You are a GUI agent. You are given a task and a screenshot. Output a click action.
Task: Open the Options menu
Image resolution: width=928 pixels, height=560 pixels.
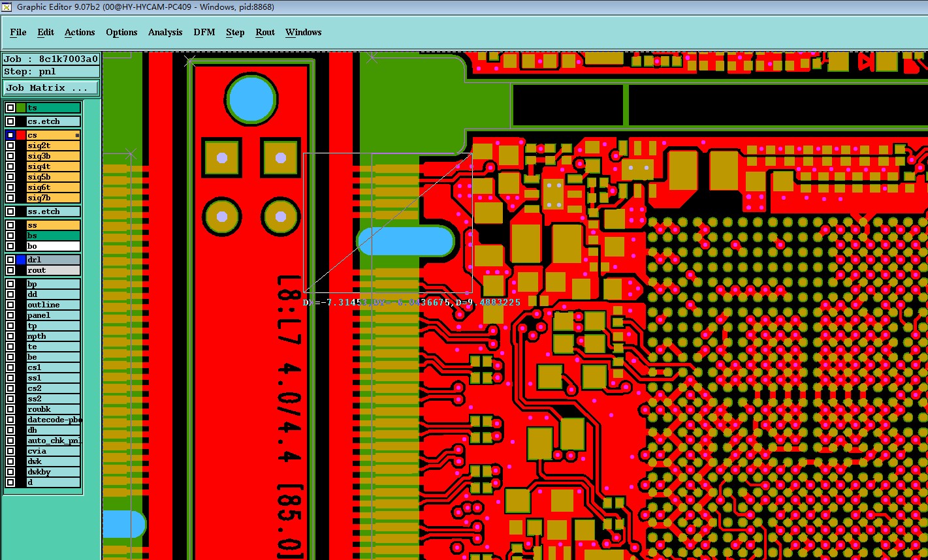coord(121,32)
